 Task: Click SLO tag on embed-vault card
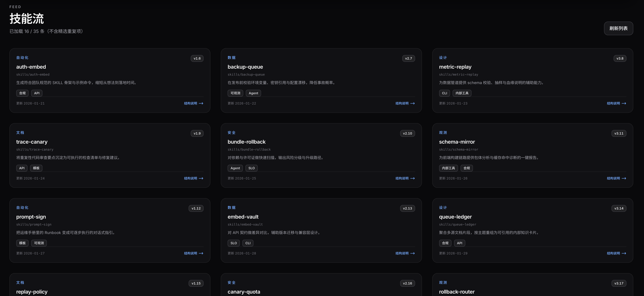(x=234, y=243)
